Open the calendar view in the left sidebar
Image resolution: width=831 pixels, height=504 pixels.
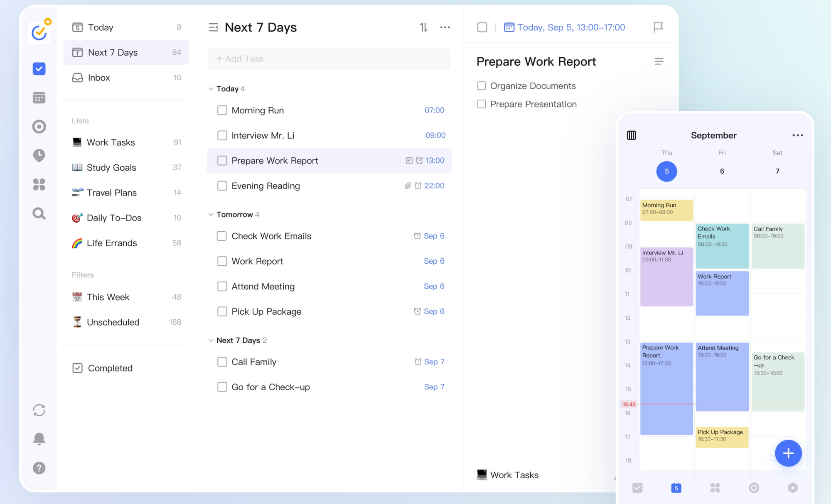click(39, 98)
